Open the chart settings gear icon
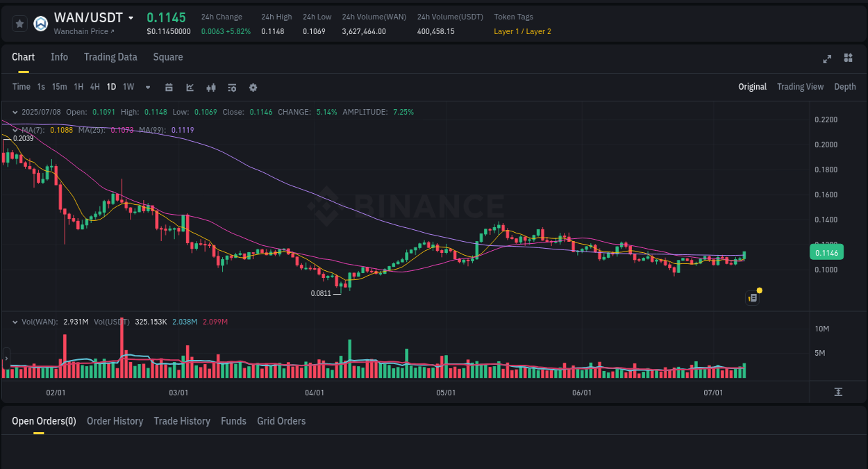The height and width of the screenshot is (469, 868). (252, 87)
